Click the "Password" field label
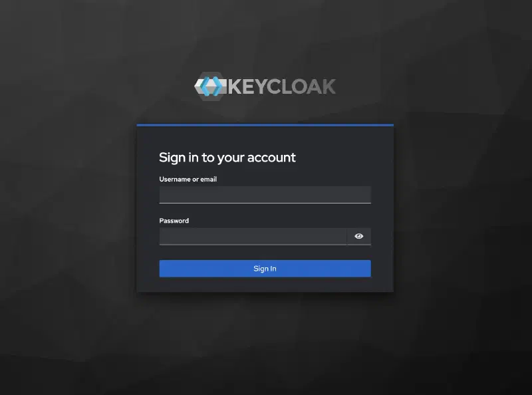The height and width of the screenshot is (395, 532). click(174, 221)
